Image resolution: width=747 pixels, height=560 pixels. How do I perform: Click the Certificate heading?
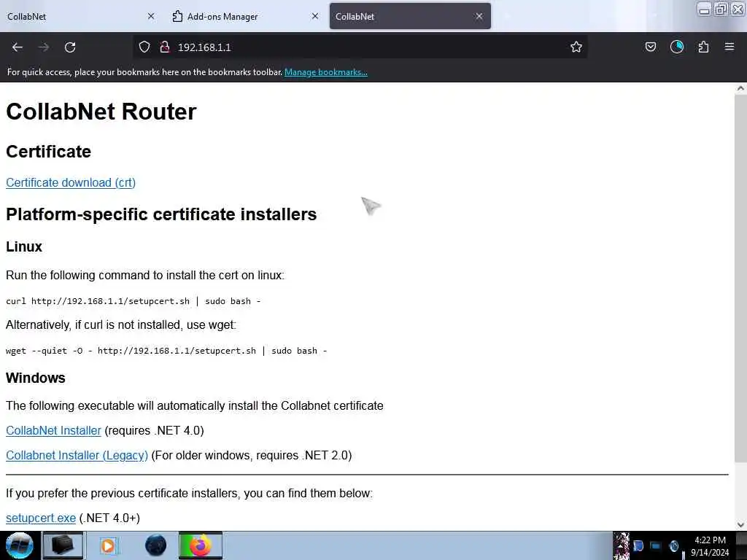48,152
